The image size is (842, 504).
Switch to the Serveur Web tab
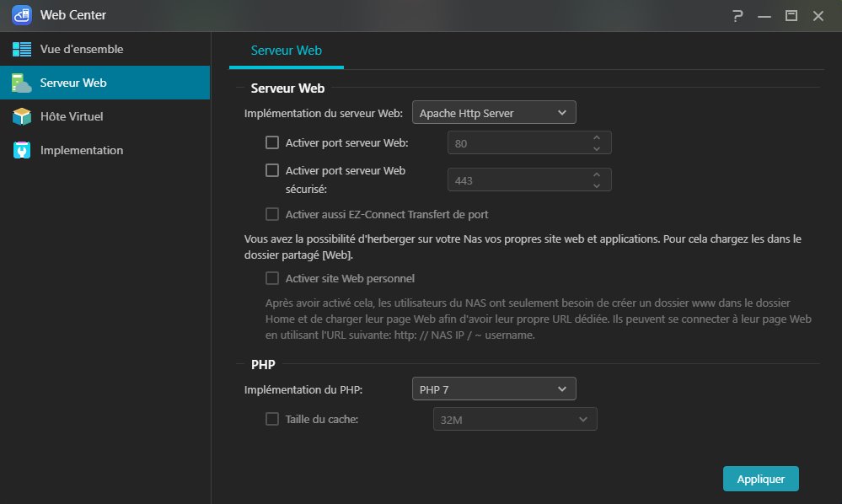pyautogui.click(x=286, y=51)
